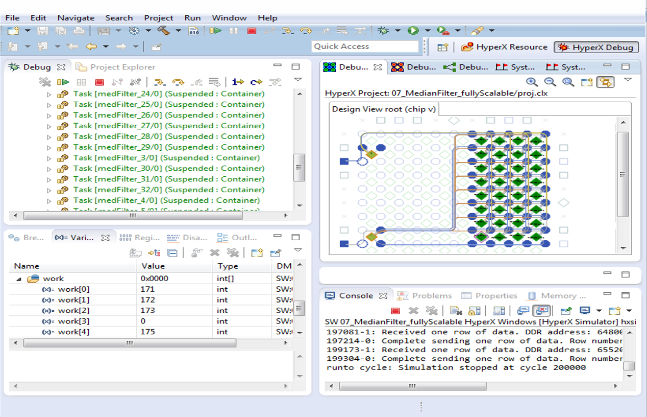Toggle Instruction Stepping Mode in Debug view
647x417 pixels.
(x=238, y=82)
